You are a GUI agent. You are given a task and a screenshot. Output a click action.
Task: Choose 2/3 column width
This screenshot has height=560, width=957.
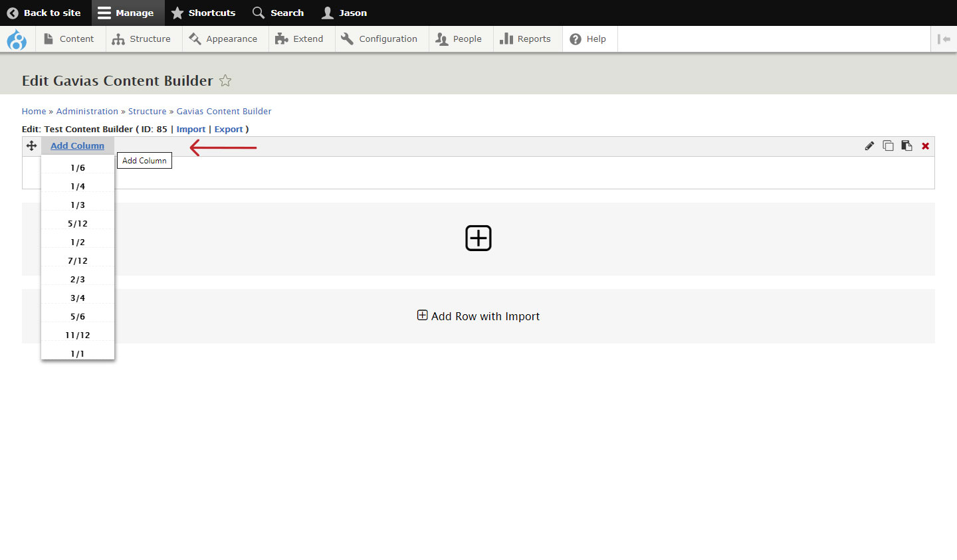coord(78,280)
